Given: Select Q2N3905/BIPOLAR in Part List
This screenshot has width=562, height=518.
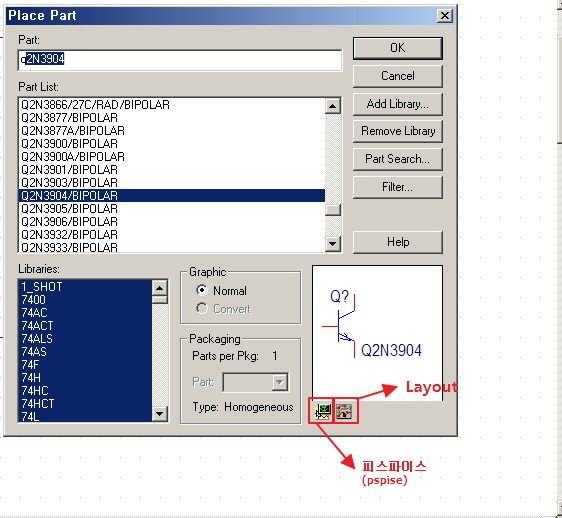Looking at the screenshot, I should (x=171, y=209).
